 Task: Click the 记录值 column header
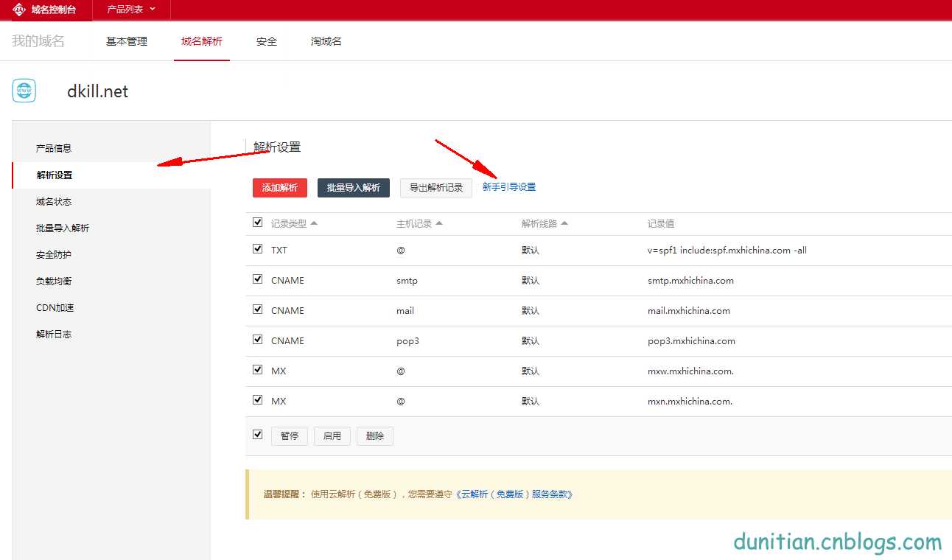[661, 223]
